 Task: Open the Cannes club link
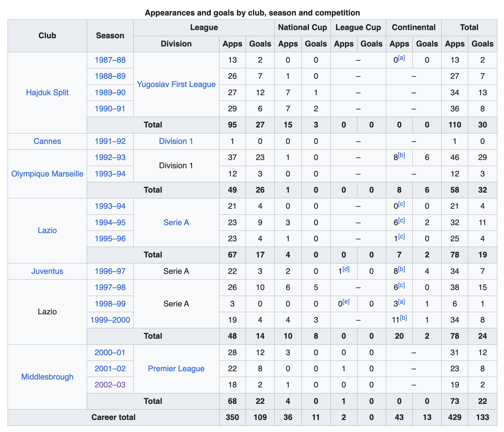(47, 141)
